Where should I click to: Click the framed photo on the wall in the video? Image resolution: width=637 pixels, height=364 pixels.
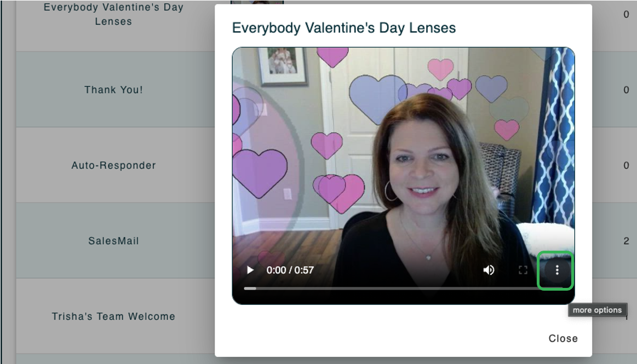pos(283,66)
